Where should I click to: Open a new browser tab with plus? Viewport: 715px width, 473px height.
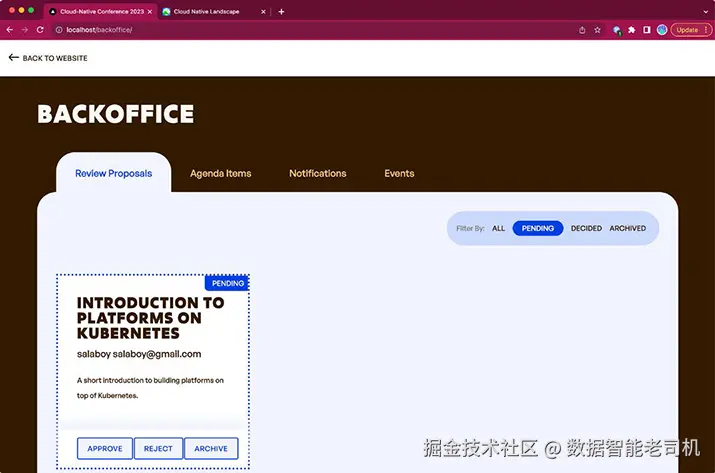281,11
